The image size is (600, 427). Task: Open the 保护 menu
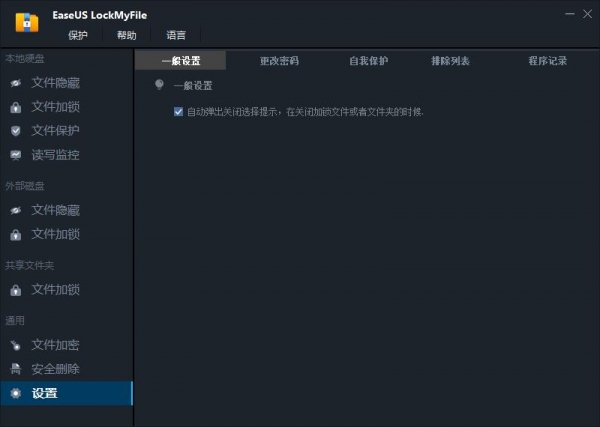(x=78, y=35)
